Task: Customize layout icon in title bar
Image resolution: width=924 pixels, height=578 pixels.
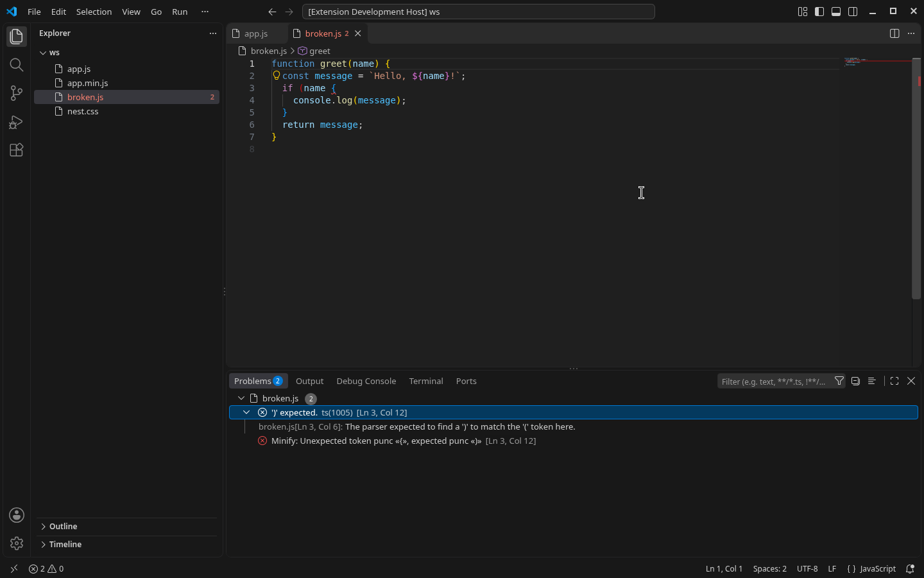Action: point(803,12)
